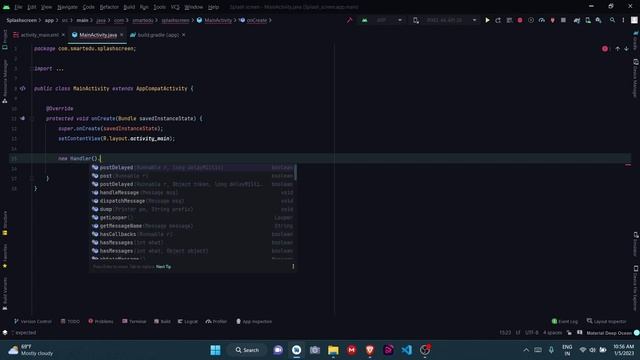Image resolution: width=640 pixels, height=360 pixels.
Task: Select getLooper suggestion
Action: click(192, 218)
